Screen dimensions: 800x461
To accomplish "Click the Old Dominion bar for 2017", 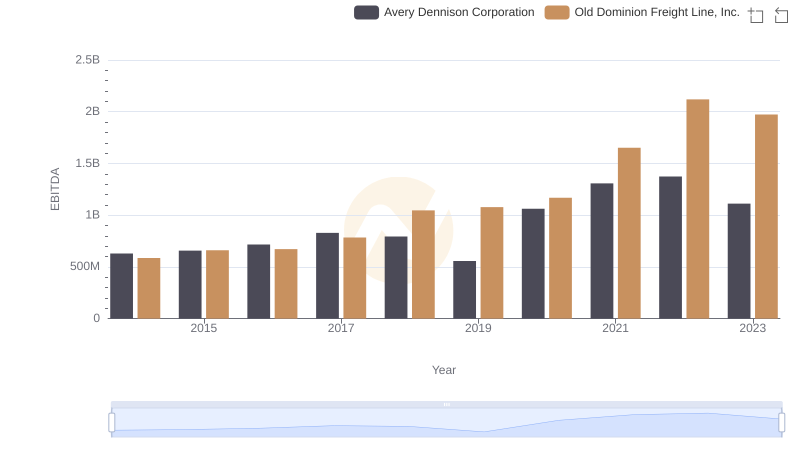I will (x=355, y=278).
